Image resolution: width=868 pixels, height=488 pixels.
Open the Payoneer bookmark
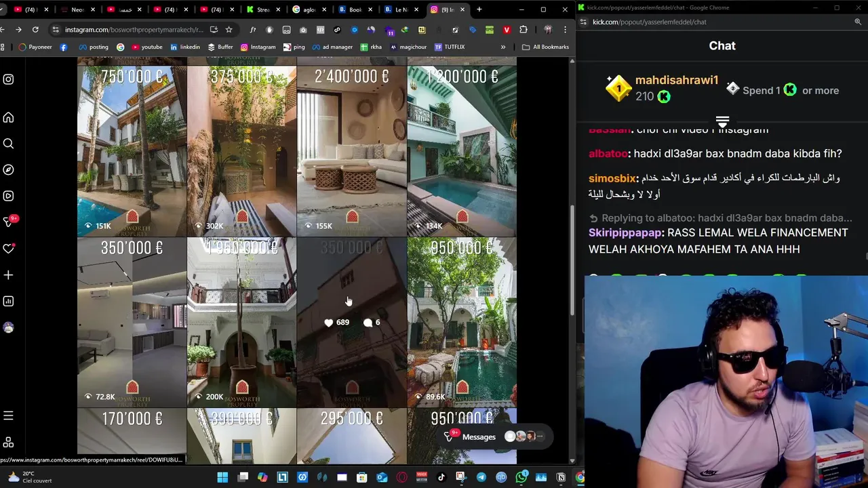[x=35, y=47]
